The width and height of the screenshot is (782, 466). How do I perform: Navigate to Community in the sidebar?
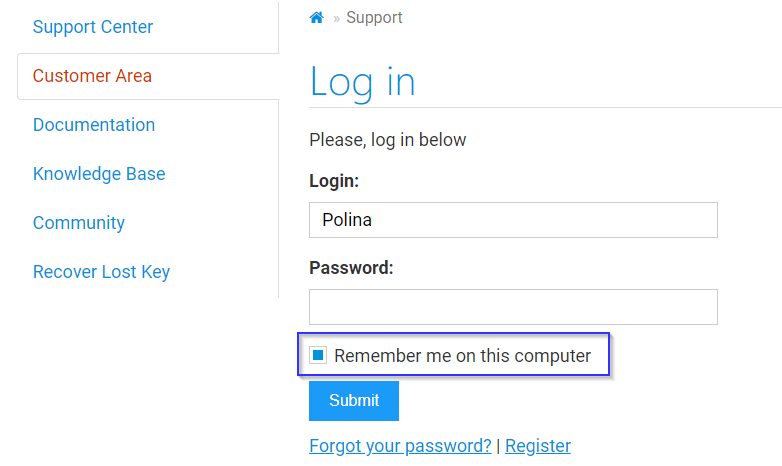point(79,223)
